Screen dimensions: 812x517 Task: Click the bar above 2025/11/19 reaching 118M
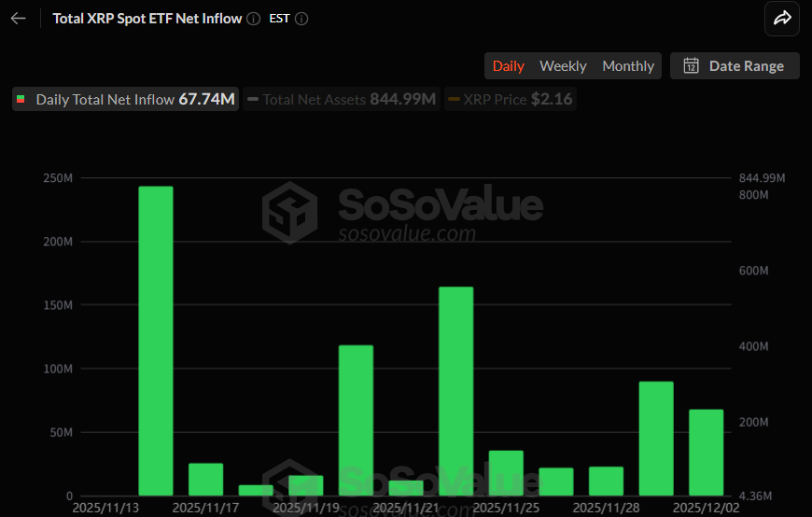356,420
